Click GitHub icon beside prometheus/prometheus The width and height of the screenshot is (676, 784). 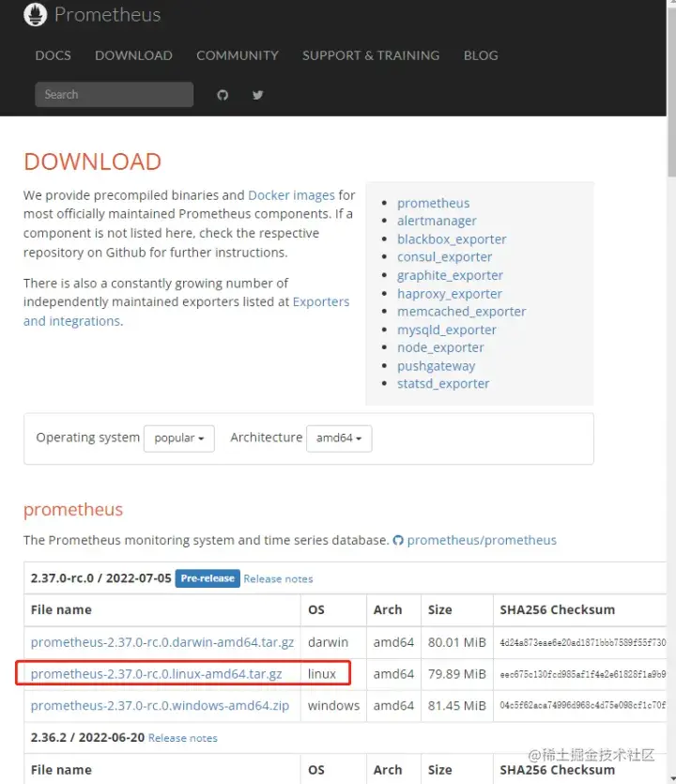[398, 540]
